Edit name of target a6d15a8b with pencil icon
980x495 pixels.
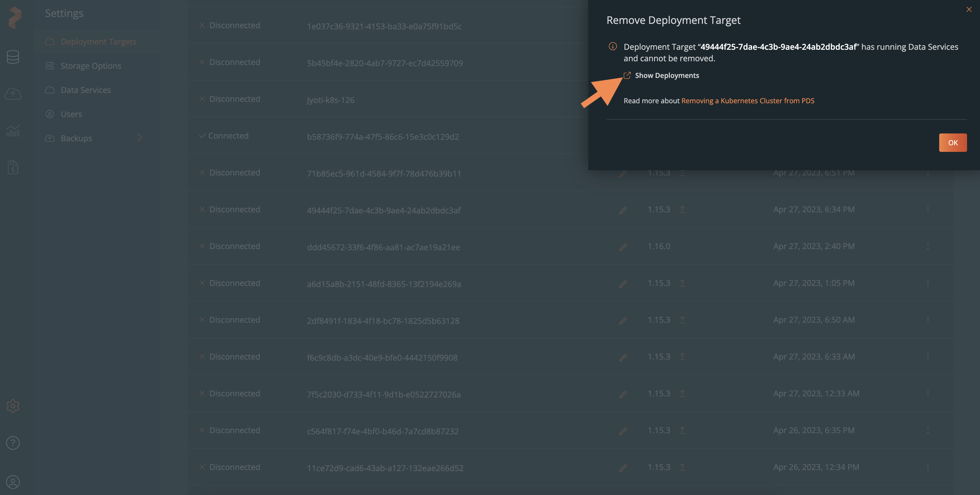pyautogui.click(x=623, y=284)
